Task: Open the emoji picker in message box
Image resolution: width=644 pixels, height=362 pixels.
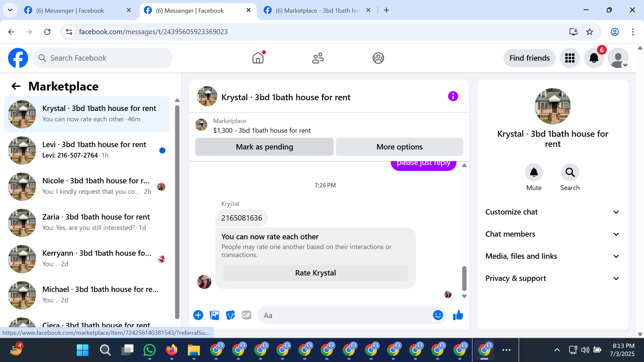Action: click(438, 315)
